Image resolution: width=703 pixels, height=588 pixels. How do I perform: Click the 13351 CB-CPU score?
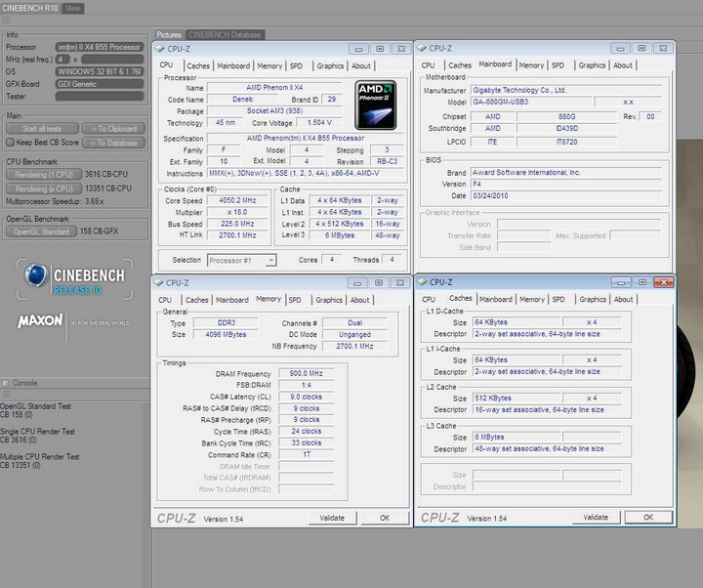(108, 189)
